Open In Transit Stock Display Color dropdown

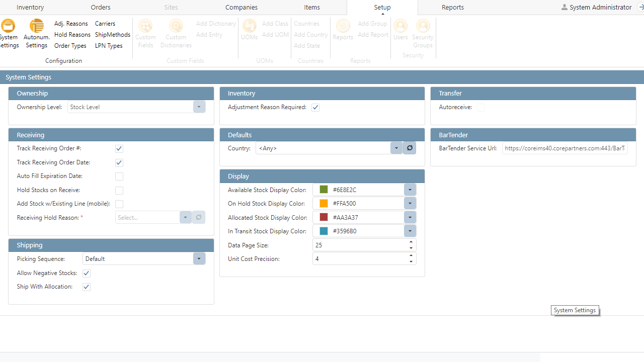(410, 231)
